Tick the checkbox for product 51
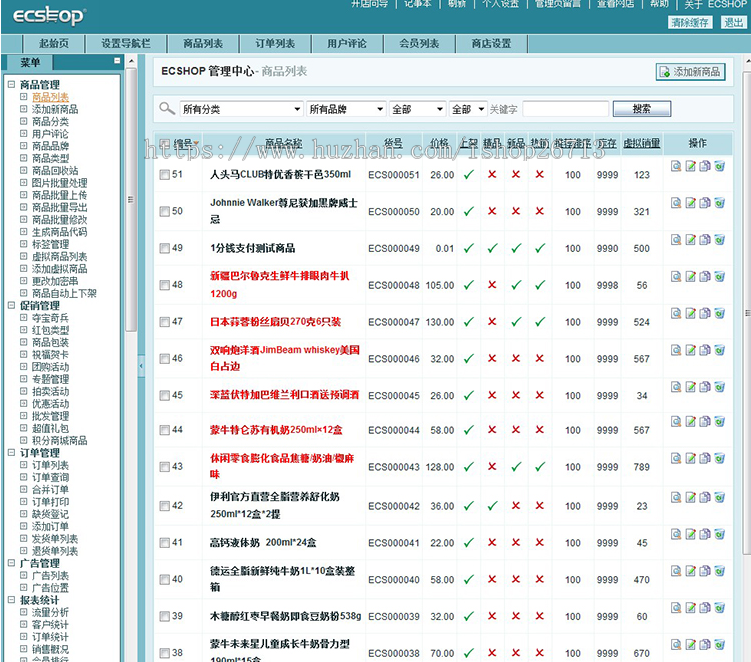Screen dimensions: 751x662 click(x=164, y=175)
